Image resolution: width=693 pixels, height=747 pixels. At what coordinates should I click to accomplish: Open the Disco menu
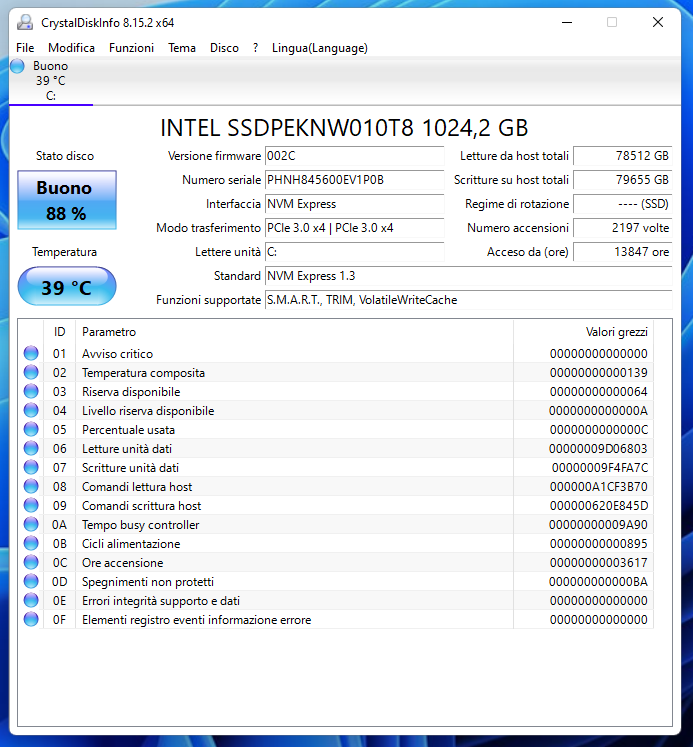pyautogui.click(x=224, y=48)
